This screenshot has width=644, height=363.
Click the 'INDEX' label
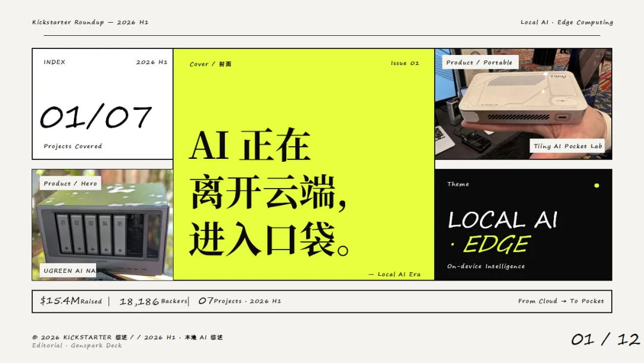click(x=55, y=62)
